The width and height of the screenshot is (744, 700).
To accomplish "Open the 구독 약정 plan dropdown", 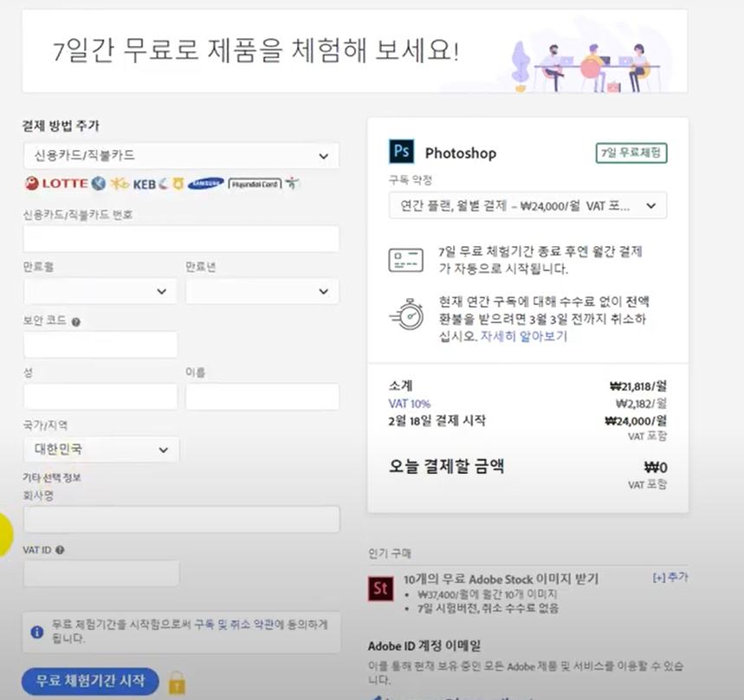I will click(527, 205).
